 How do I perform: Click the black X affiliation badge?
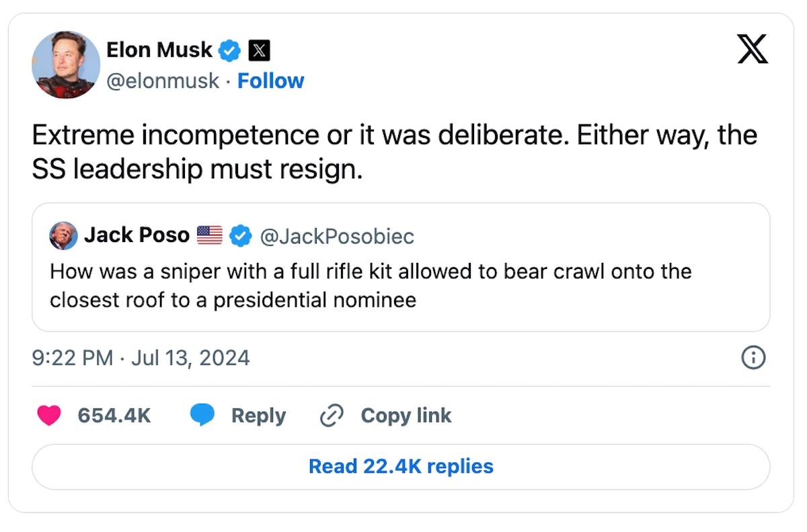[260, 50]
